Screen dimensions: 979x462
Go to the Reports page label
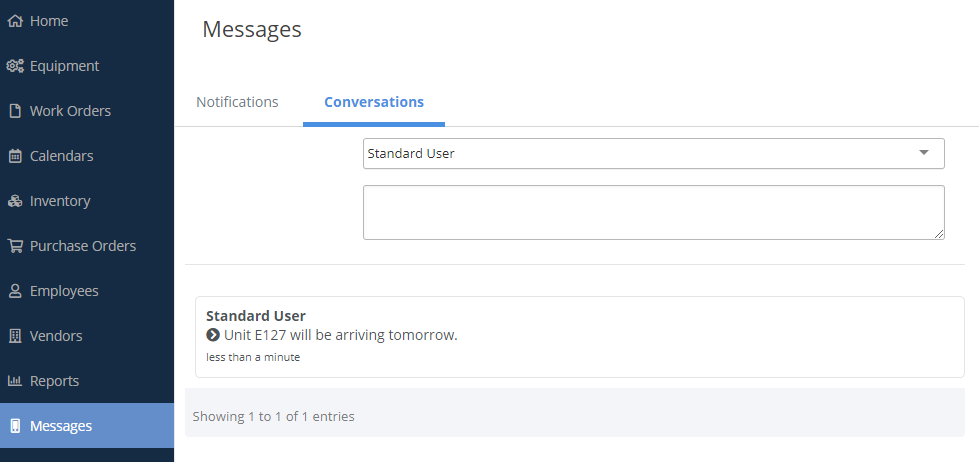(x=54, y=381)
